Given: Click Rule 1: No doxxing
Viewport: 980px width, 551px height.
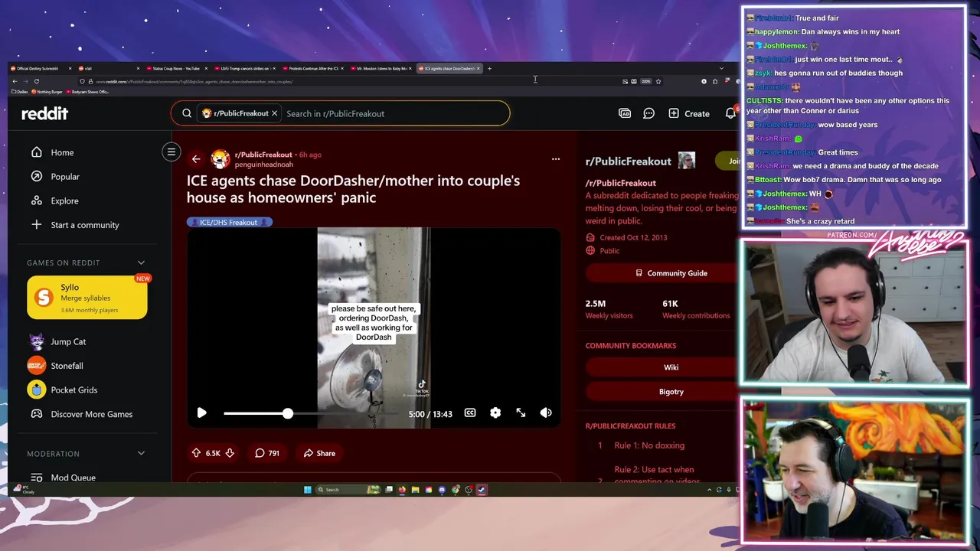Looking at the screenshot, I should point(649,445).
